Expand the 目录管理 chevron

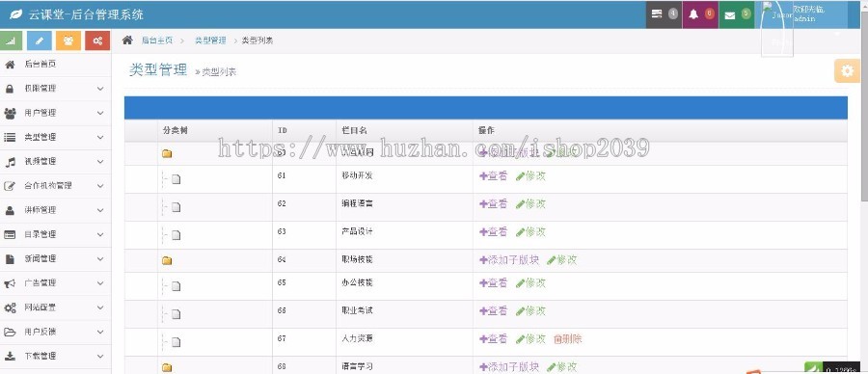click(100, 234)
